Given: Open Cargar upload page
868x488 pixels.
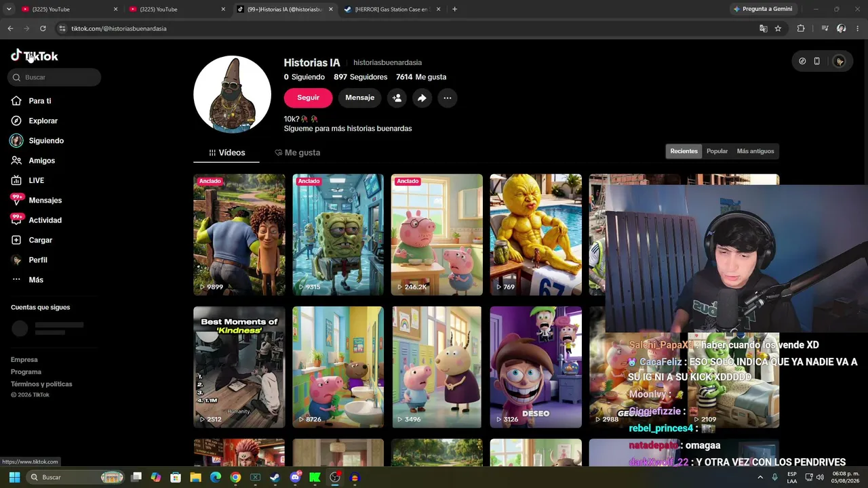Looking at the screenshot, I should (40, 240).
